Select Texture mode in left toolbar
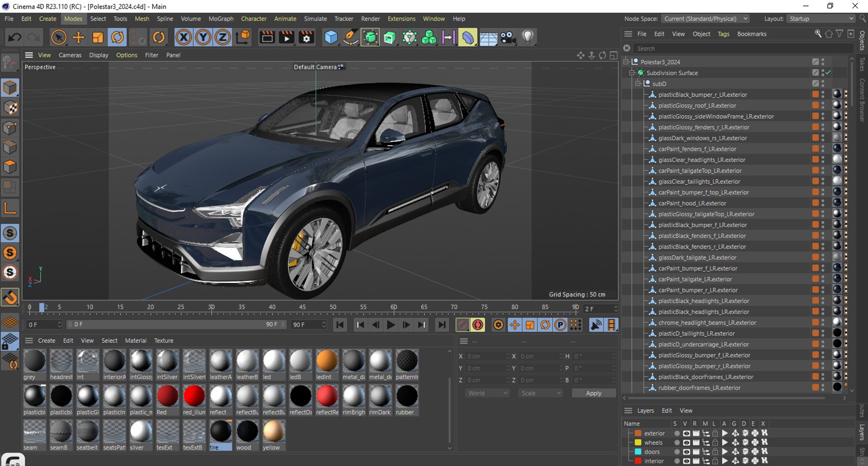Image resolution: width=868 pixels, height=466 pixels. point(10,108)
